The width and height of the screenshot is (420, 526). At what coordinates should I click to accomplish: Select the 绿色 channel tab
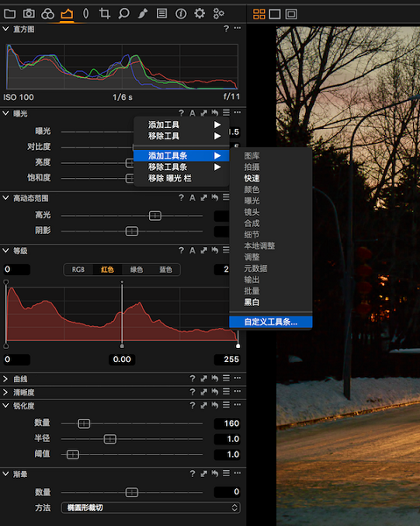136,270
